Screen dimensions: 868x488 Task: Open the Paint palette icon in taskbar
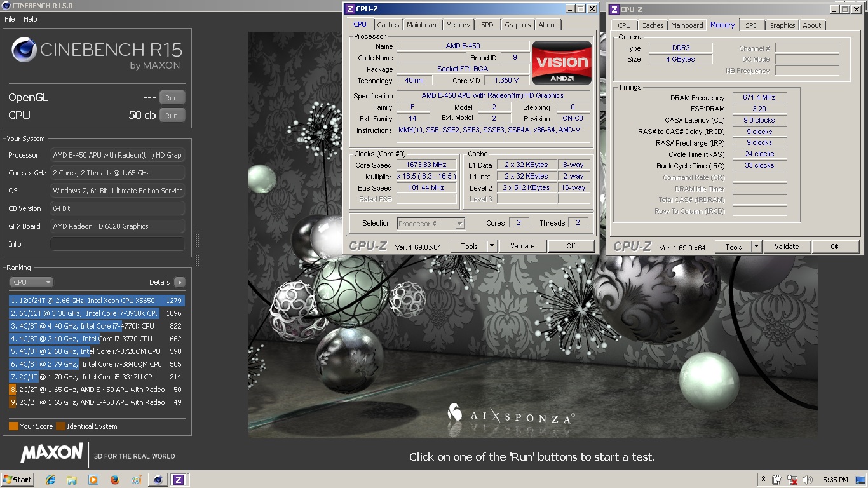pos(136,480)
